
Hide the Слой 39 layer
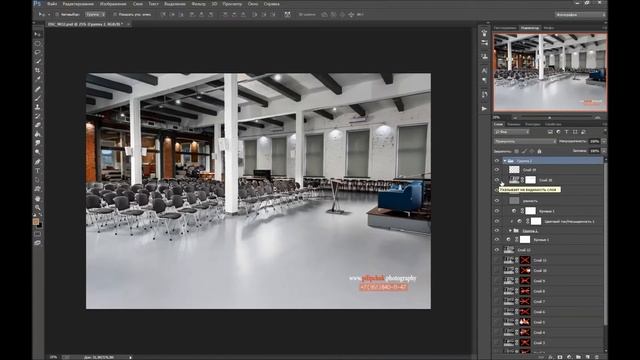pyautogui.click(x=497, y=170)
